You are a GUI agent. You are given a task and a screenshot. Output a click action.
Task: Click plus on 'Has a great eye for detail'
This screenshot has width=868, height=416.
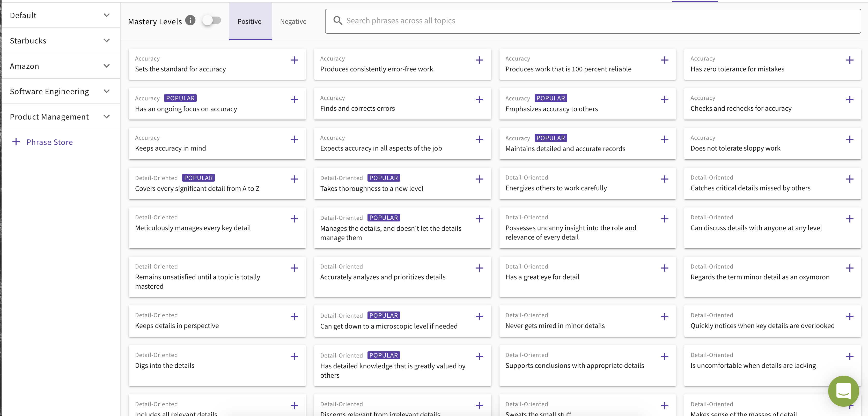[664, 268]
